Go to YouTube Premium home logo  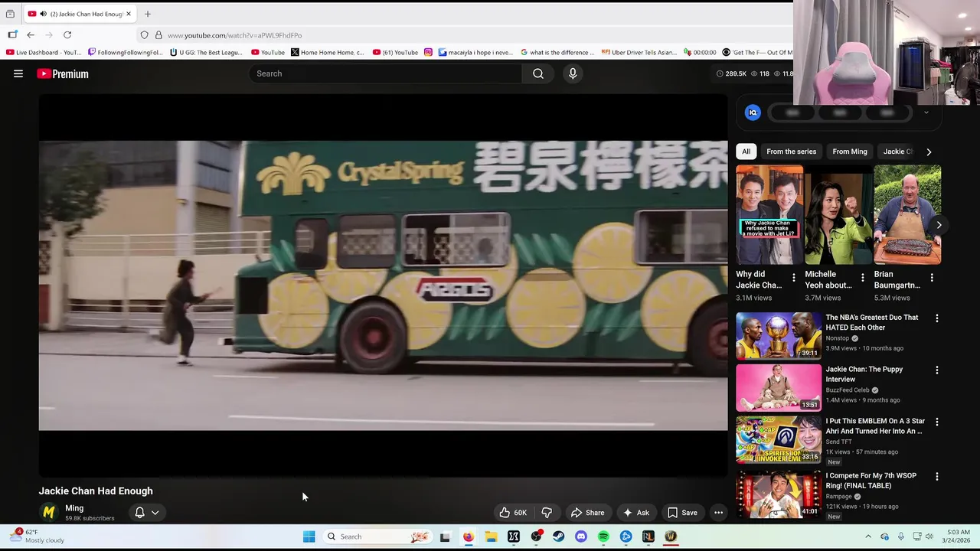(x=63, y=73)
